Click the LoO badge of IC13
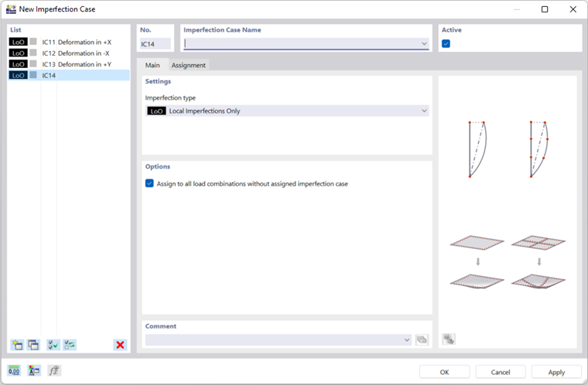 pyautogui.click(x=19, y=64)
